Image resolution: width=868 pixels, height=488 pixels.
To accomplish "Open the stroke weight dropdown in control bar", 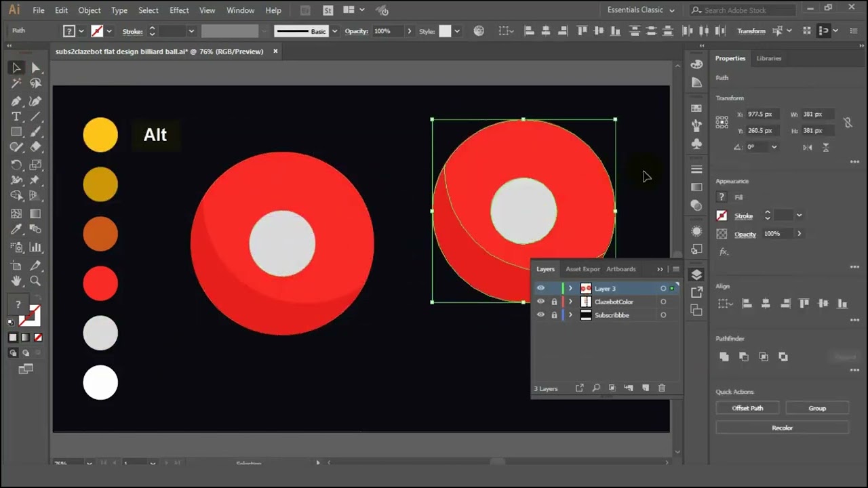I will point(191,31).
